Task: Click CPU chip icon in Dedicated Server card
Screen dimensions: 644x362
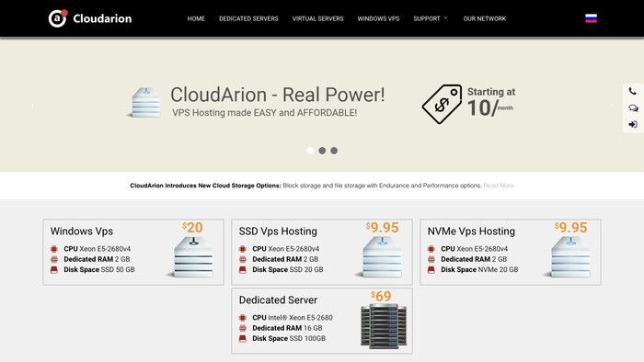Action: [243, 318]
